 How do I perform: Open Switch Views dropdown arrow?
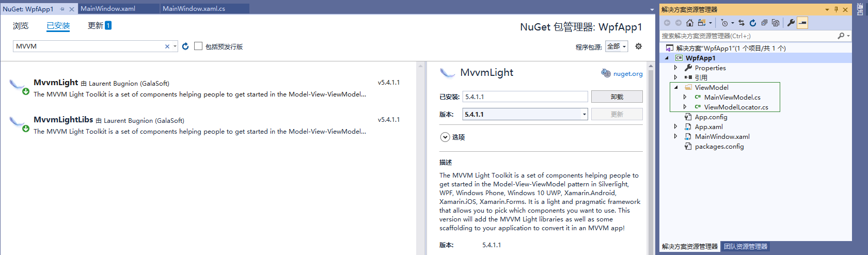[x=711, y=23]
